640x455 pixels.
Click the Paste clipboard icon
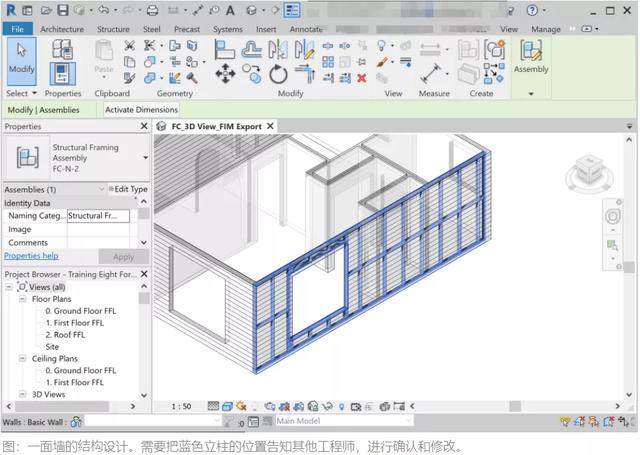click(104, 57)
